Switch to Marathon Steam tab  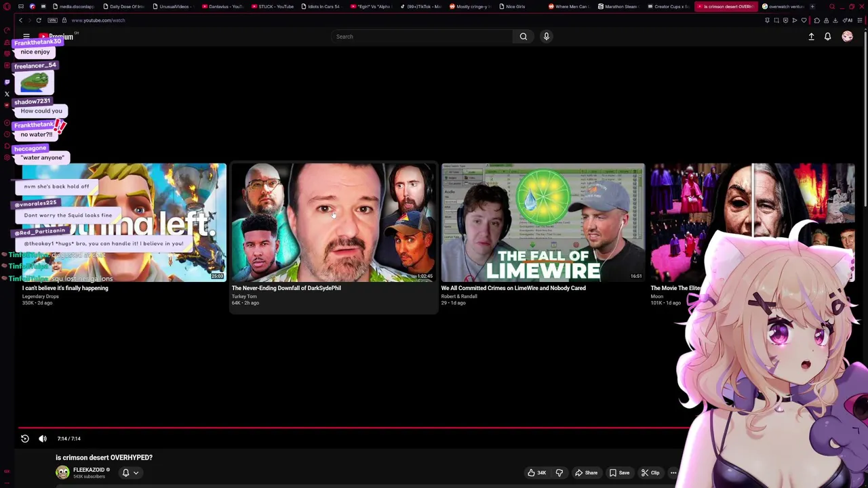(619, 7)
